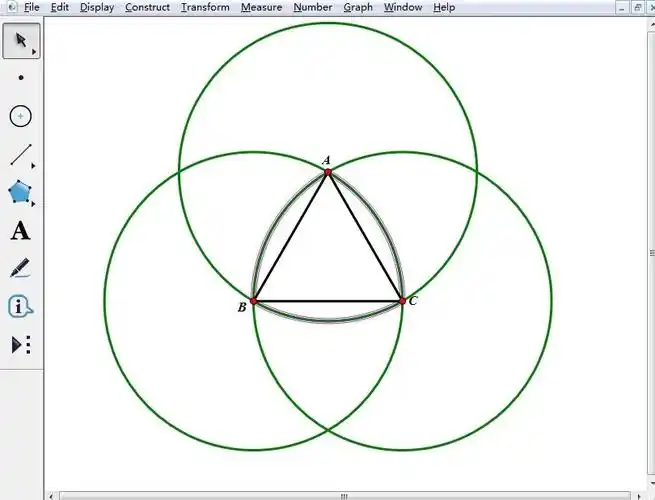Image resolution: width=655 pixels, height=500 pixels.
Task: Choose the Text label tool
Action: [21, 231]
